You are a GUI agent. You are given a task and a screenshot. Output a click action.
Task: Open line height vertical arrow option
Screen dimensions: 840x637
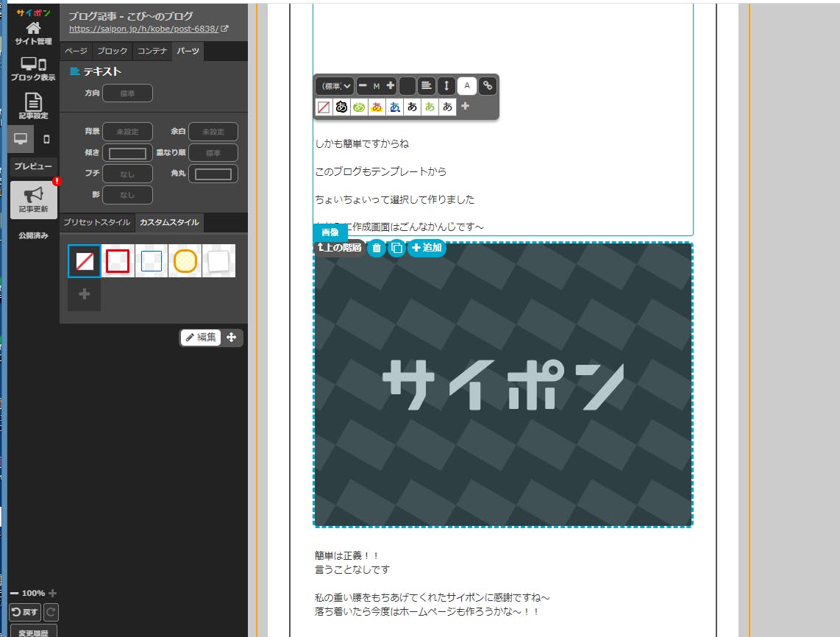[446, 86]
